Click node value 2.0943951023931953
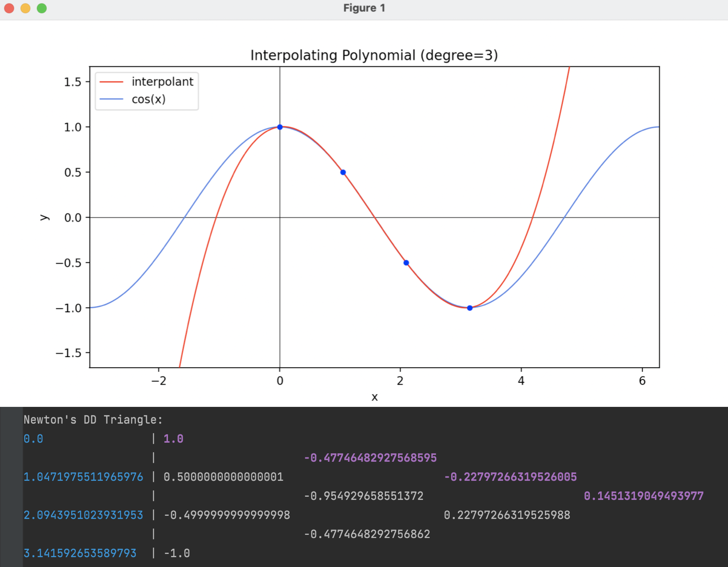728x567 pixels. 83,515
